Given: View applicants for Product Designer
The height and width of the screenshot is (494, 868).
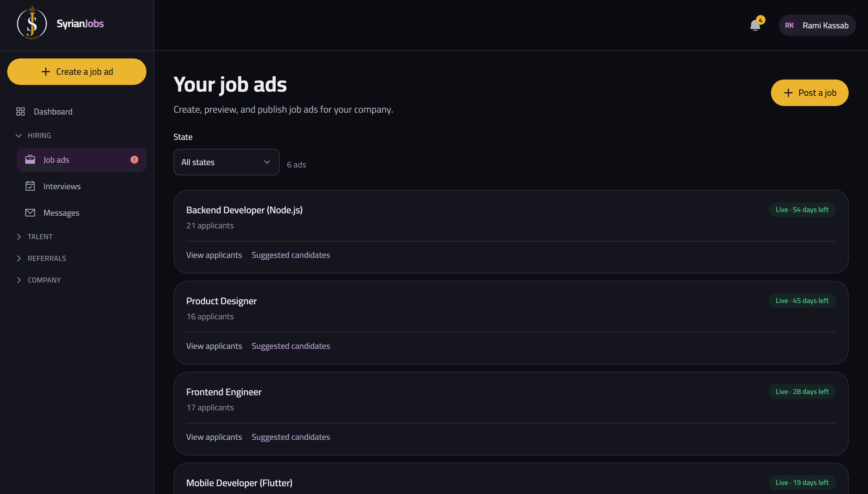Looking at the screenshot, I should click(214, 346).
